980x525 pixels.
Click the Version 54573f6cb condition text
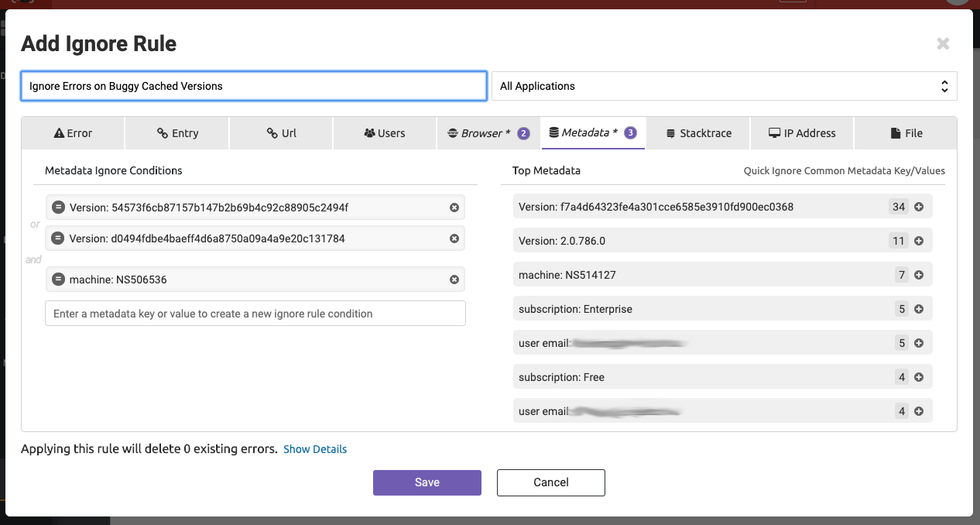[209, 208]
